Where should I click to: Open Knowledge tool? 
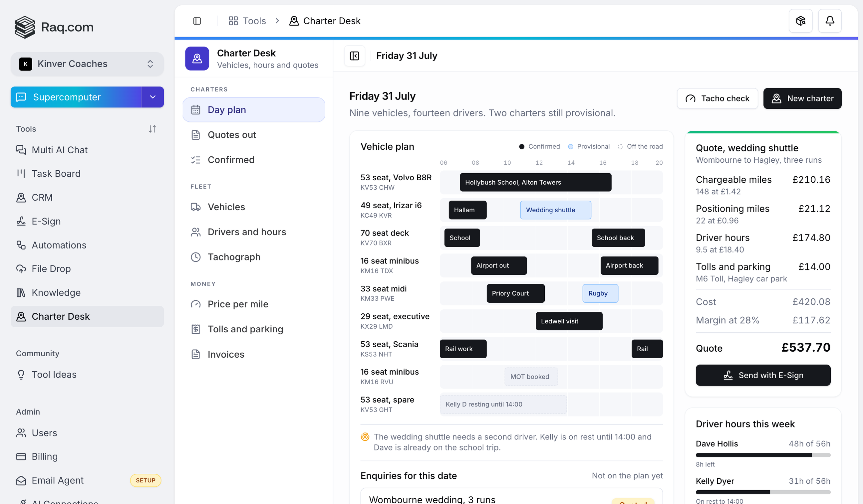[x=87, y=292]
